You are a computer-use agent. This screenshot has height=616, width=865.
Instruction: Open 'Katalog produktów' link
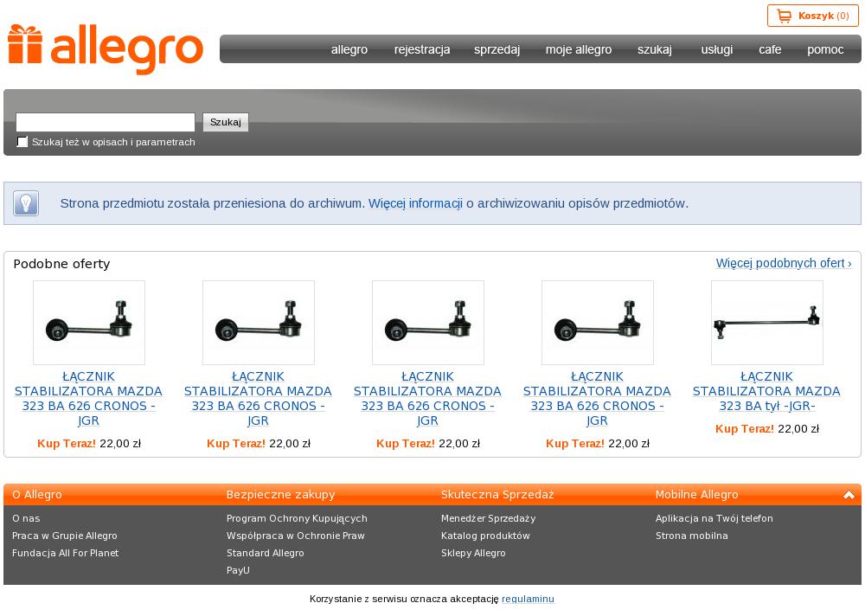pyautogui.click(x=485, y=536)
